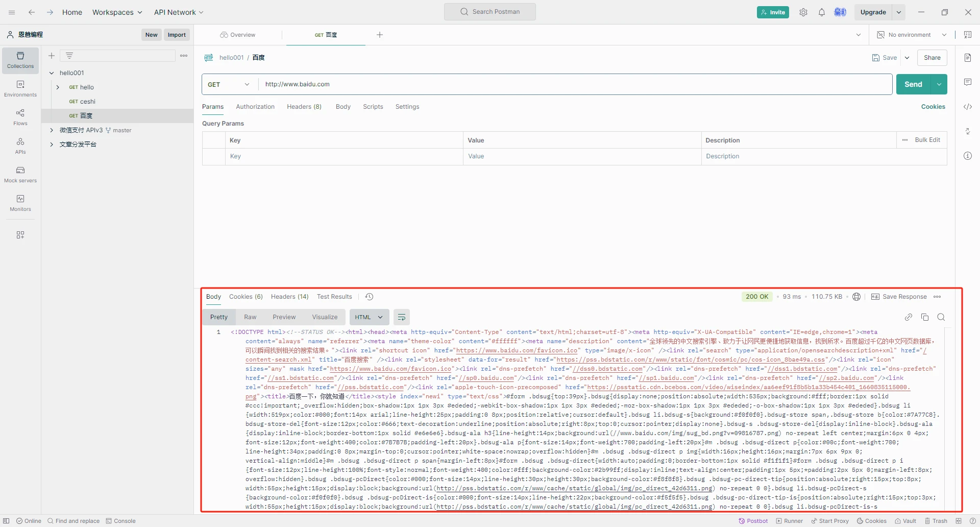This screenshot has height=527, width=980.
Task: Open the HTML format dropdown
Action: (x=369, y=317)
